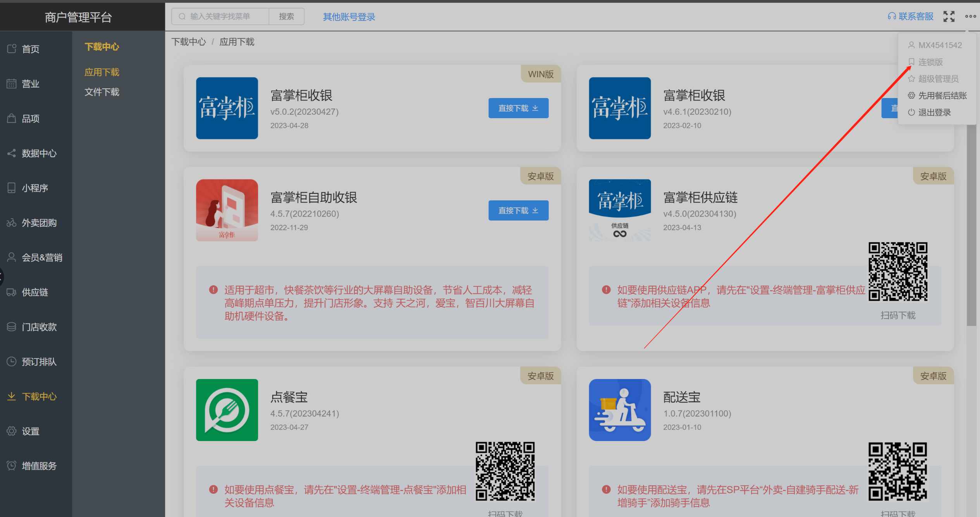Click the 富掌柜自助收银 red app icon
The width and height of the screenshot is (980, 517).
[x=227, y=210]
